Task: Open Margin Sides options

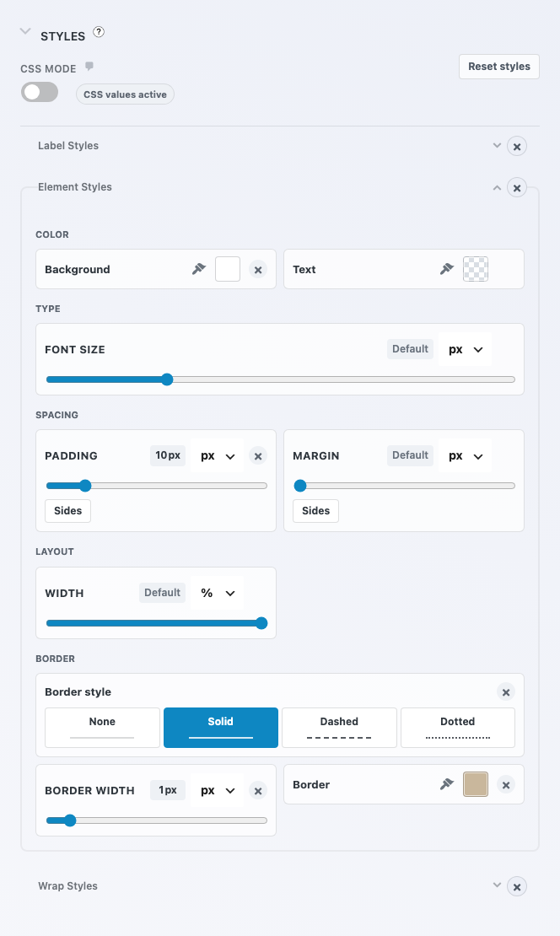Action: 315,511
